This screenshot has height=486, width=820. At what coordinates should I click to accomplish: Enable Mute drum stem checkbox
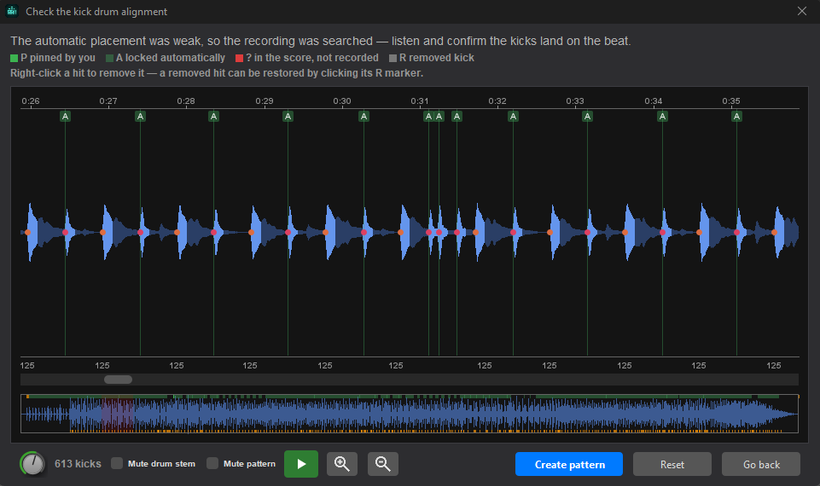pyautogui.click(x=117, y=464)
